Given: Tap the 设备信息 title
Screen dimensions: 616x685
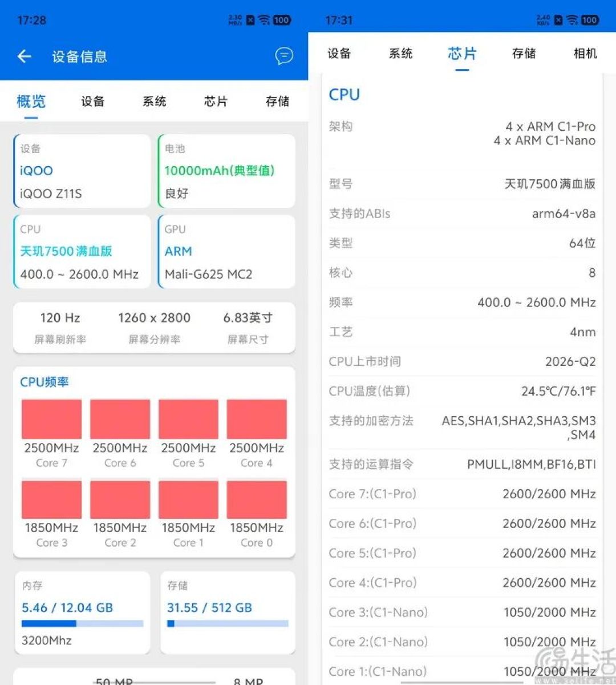Looking at the screenshot, I should pyautogui.click(x=80, y=57).
